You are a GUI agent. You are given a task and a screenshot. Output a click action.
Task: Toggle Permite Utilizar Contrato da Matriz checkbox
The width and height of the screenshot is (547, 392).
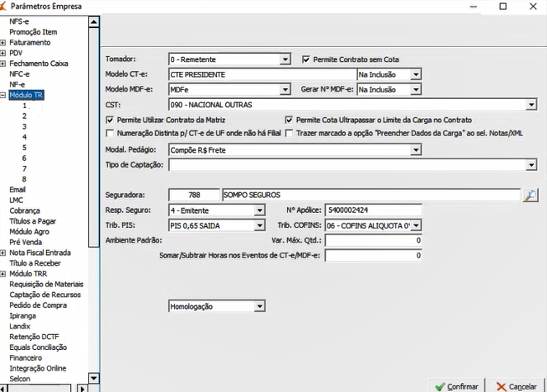point(110,120)
